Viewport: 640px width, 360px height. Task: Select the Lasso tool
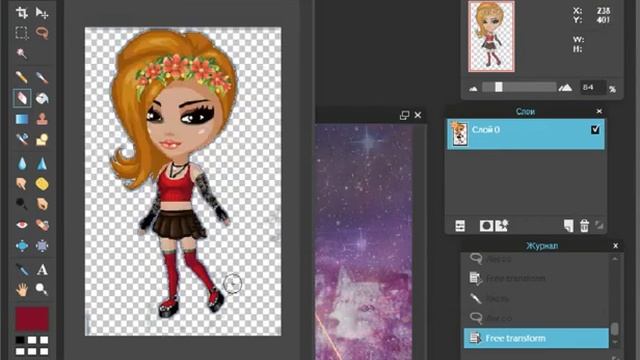coord(42,33)
